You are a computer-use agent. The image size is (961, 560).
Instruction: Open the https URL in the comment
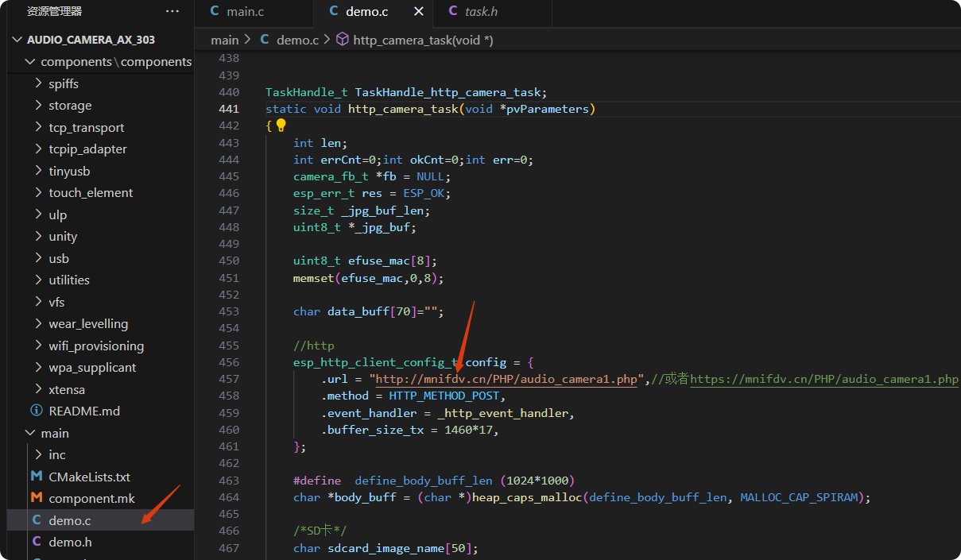(825, 380)
